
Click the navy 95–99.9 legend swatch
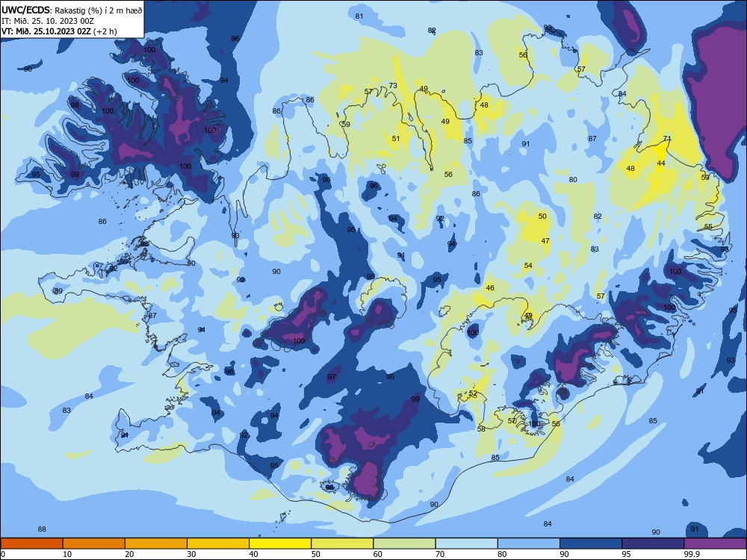653,544
